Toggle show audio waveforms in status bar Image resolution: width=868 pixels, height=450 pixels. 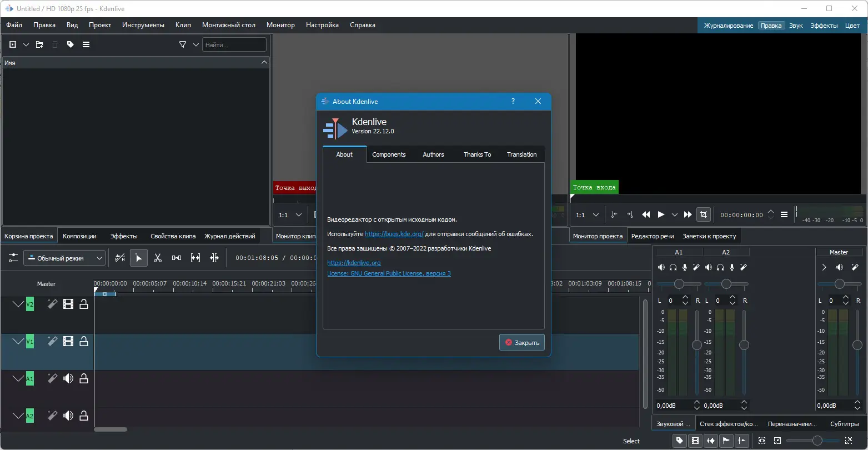tap(710, 441)
